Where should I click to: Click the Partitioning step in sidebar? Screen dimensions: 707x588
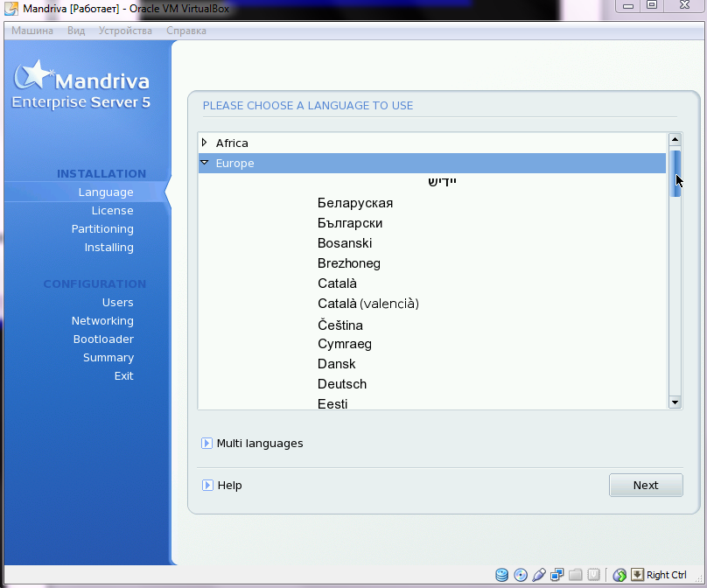[x=102, y=229]
